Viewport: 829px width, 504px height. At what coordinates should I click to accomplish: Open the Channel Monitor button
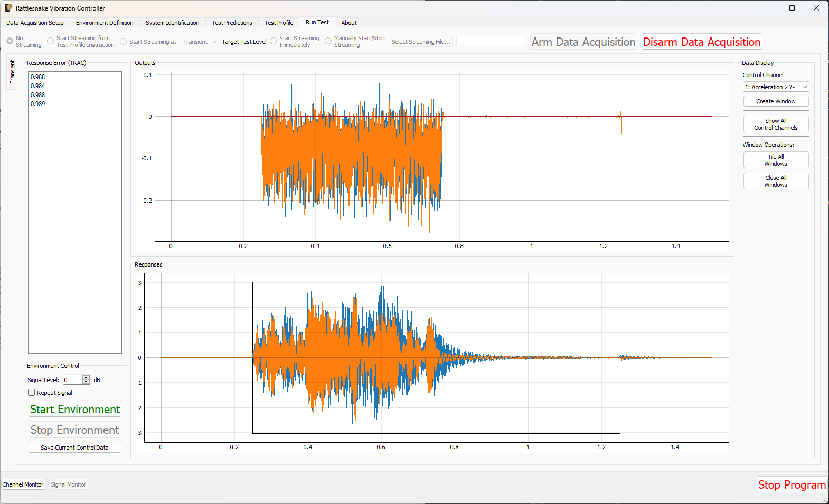click(x=23, y=484)
